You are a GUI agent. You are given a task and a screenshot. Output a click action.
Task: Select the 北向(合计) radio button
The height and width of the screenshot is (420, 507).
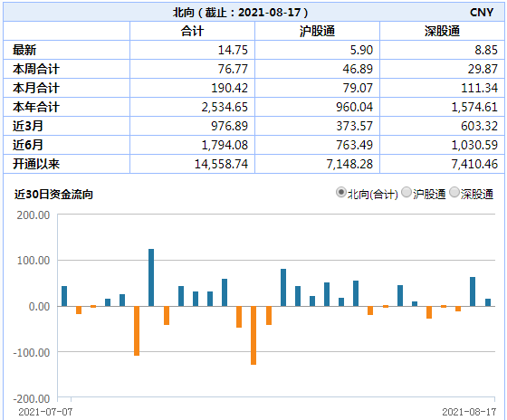340,193
